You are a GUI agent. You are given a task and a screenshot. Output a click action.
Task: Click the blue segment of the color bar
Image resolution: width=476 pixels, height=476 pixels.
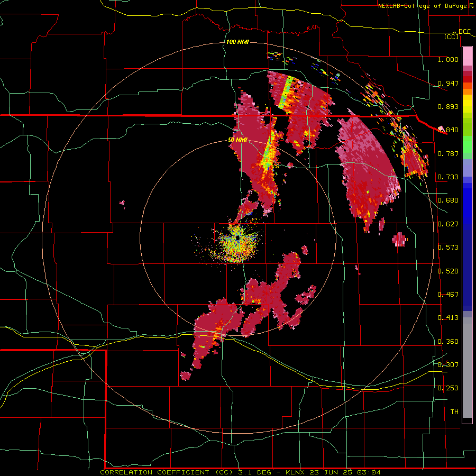click(x=467, y=206)
